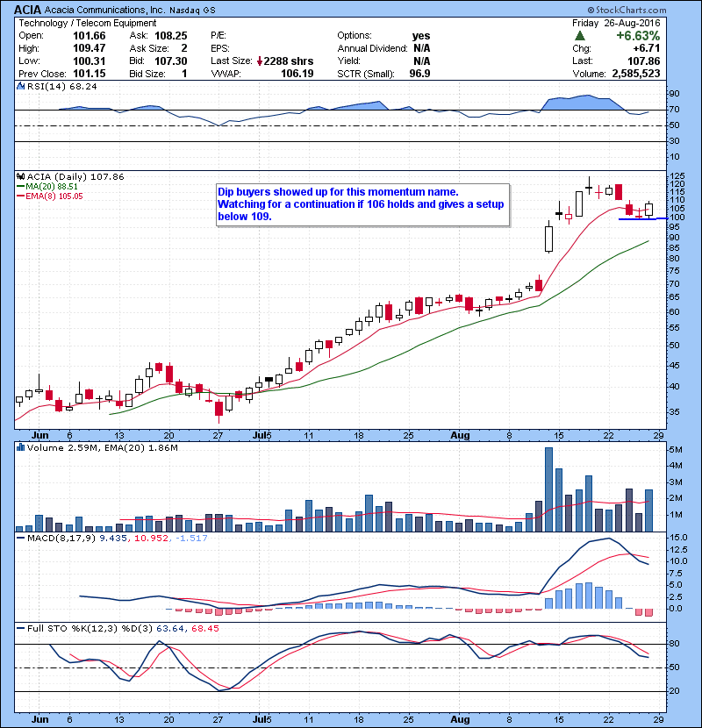Click the Jun label on the price chart axis
The image size is (702, 728).
coord(40,436)
